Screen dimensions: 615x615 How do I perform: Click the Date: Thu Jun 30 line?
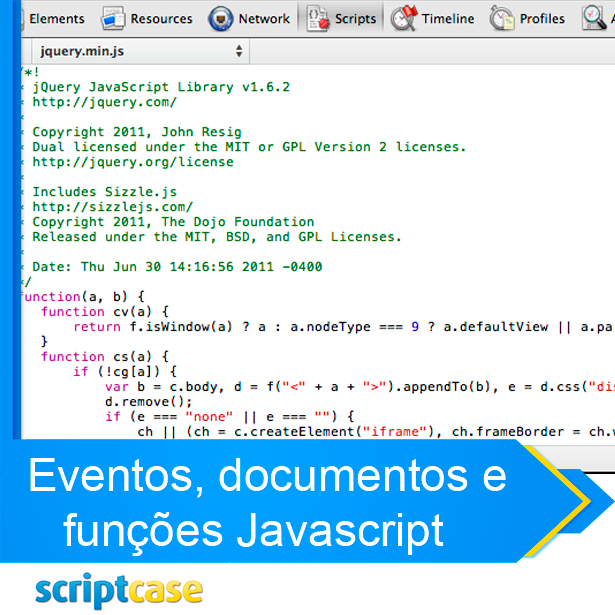[x=177, y=267]
